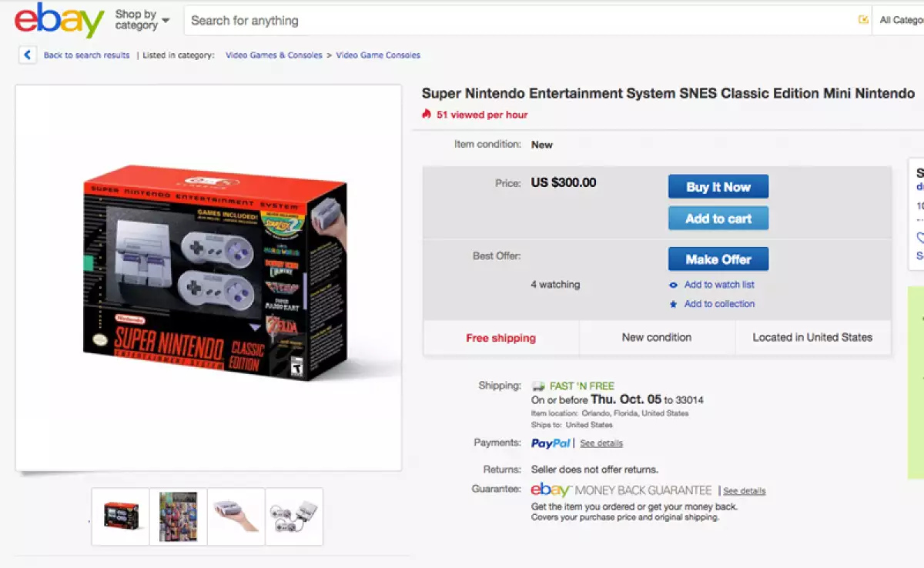Select the hand holding console thumbnail
924x568 pixels.
click(236, 516)
